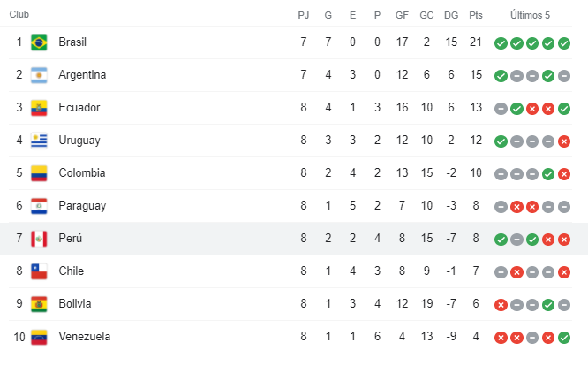Open the Ecuador team name link
The width and height of the screenshot is (588, 366).
pos(79,108)
